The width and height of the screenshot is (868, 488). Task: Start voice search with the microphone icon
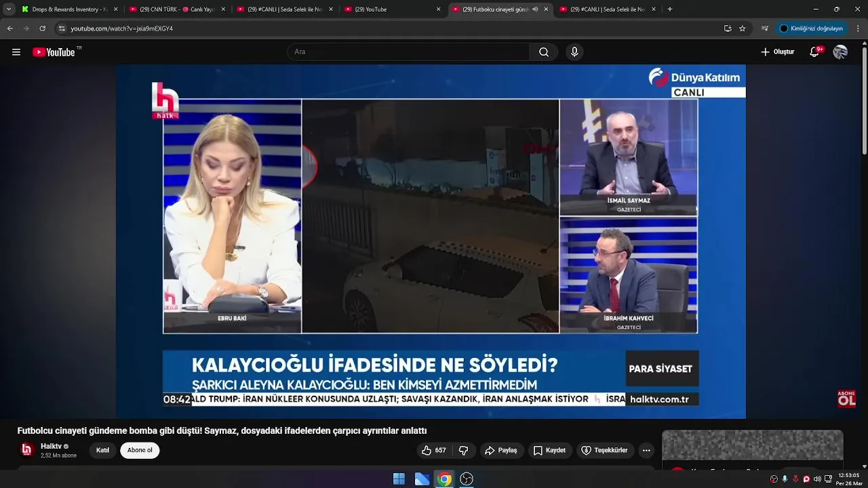click(574, 52)
